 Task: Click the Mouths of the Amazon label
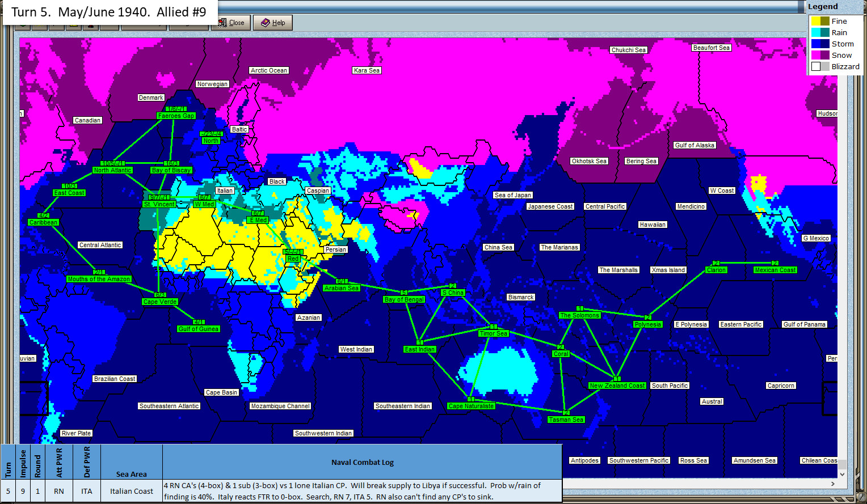click(x=99, y=279)
